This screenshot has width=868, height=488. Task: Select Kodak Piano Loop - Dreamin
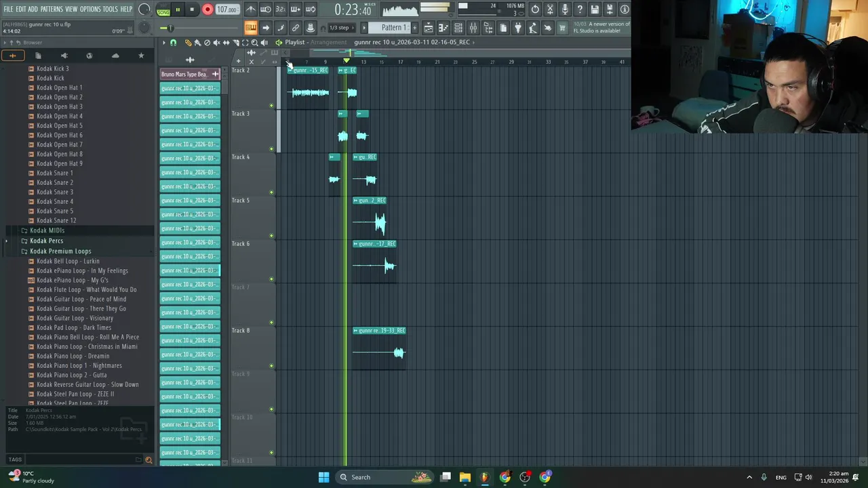pos(73,356)
